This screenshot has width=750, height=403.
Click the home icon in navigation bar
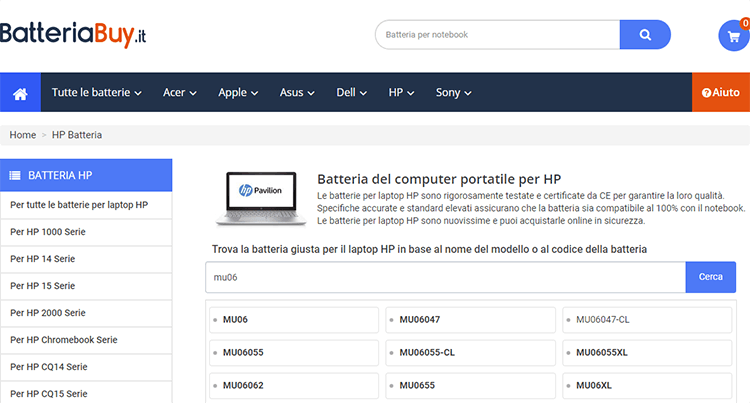[x=20, y=92]
